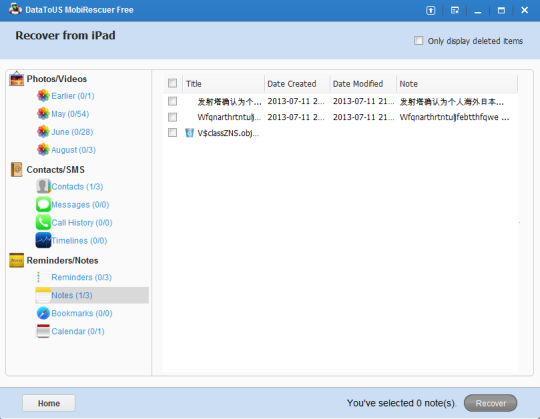The image size is (540, 419).
Task: Open the June (0/28) photo group
Action: pos(72,132)
